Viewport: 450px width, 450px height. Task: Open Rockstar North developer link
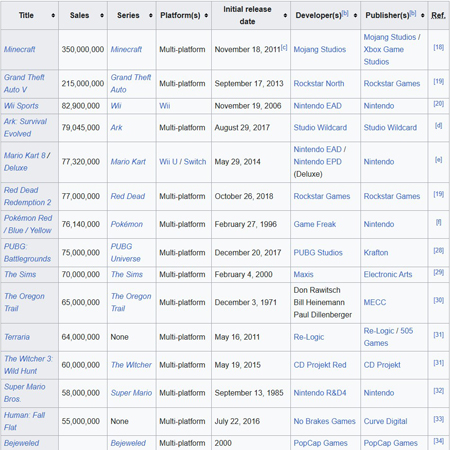319,84
